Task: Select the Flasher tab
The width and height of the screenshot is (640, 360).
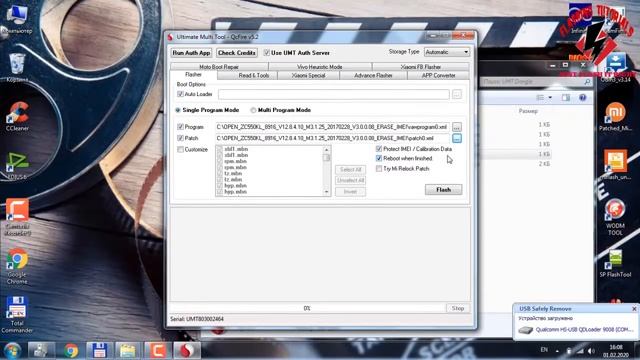Action: click(193, 75)
